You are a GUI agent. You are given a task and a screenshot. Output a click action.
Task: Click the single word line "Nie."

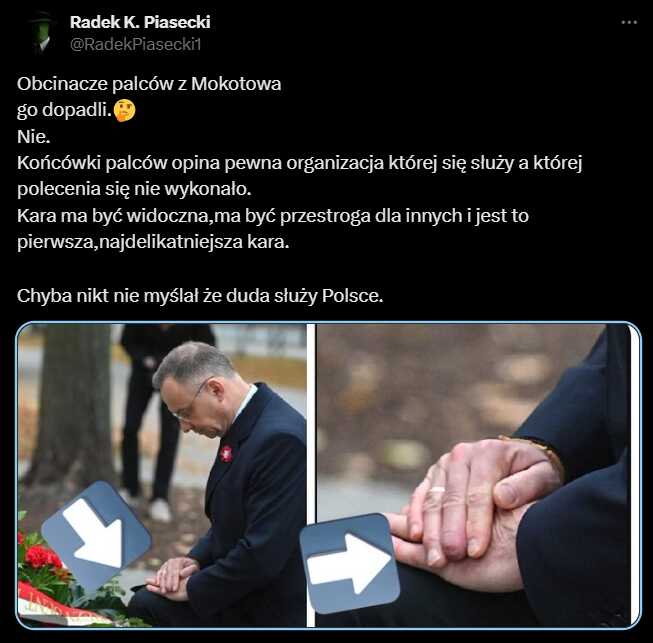34,137
